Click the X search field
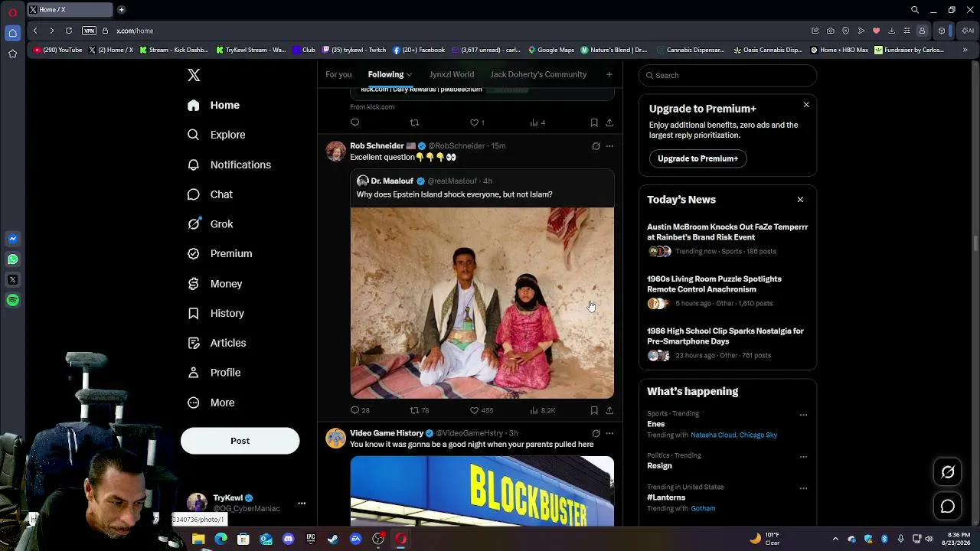The image size is (980, 551). click(727, 75)
